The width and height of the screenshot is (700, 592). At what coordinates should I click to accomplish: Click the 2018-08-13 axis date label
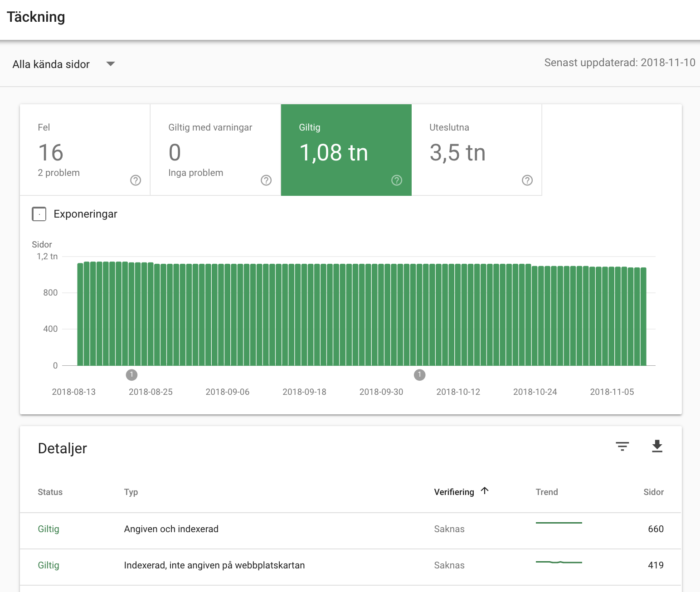(74, 392)
